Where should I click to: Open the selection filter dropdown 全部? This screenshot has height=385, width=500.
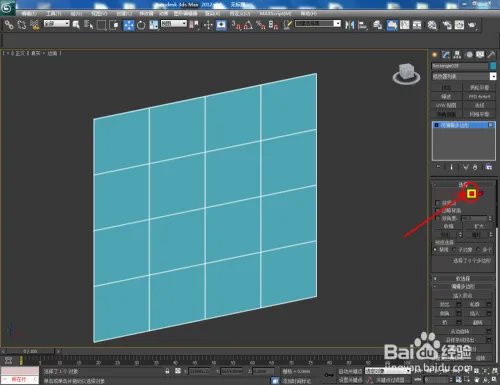coord(57,24)
